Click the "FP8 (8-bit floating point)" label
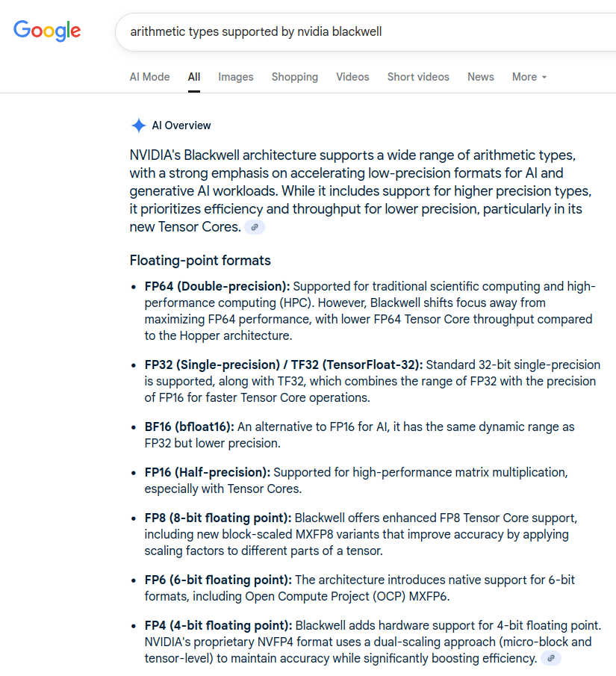 click(218, 518)
